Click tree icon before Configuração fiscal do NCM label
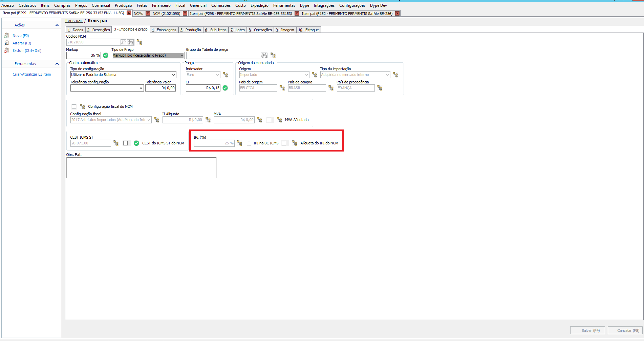Screen dimensions: 644x341 click(x=82, y=106)
